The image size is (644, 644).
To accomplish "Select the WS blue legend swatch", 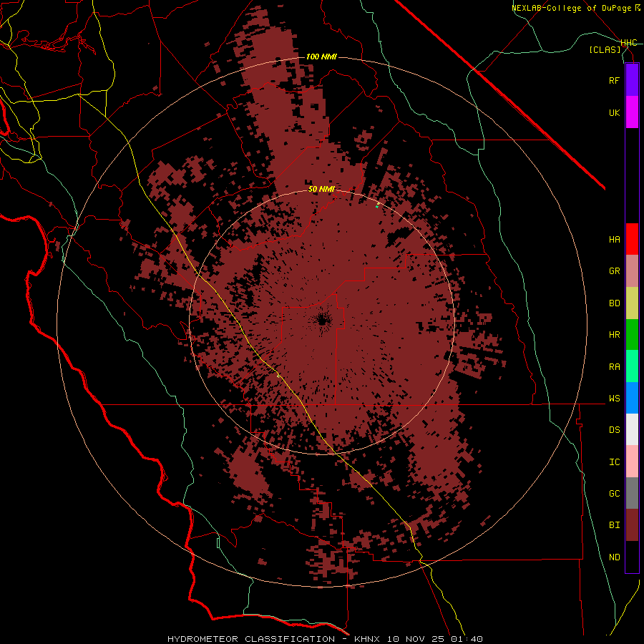I will [x=632, y=398].
